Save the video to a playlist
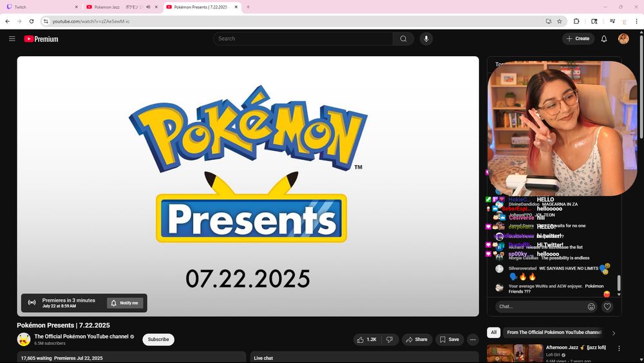644x363 pixels. (450, 340)
